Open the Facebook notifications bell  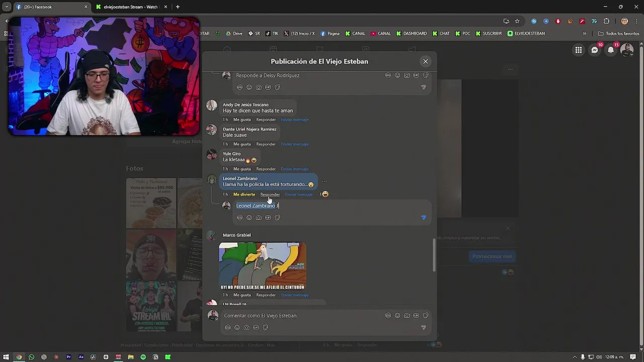coord(611,50)
